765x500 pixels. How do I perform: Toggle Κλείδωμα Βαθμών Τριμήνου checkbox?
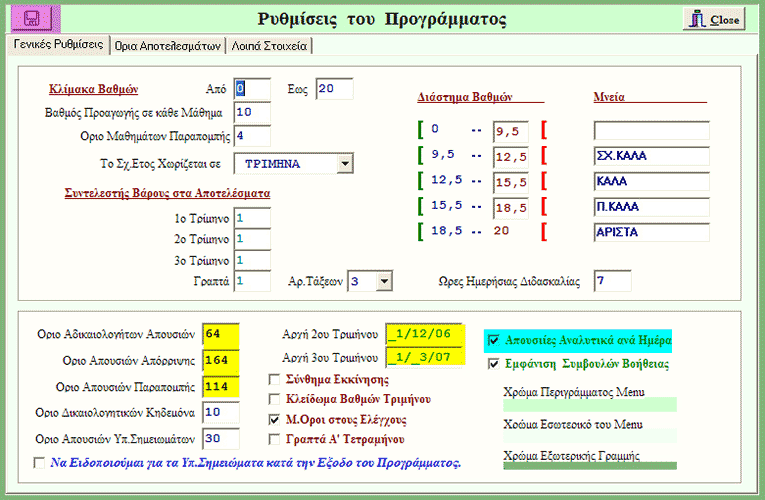275,399
